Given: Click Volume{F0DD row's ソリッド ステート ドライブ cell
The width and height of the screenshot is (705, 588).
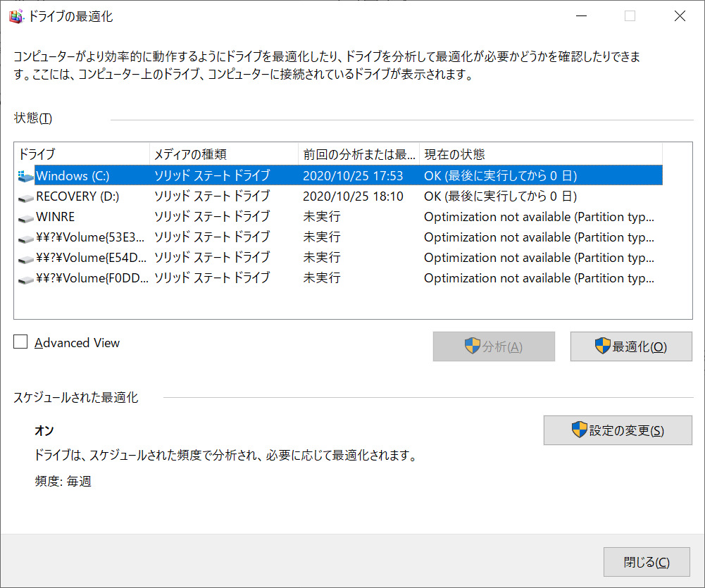Looking at the screenshot, I should [x=212, y=278].
